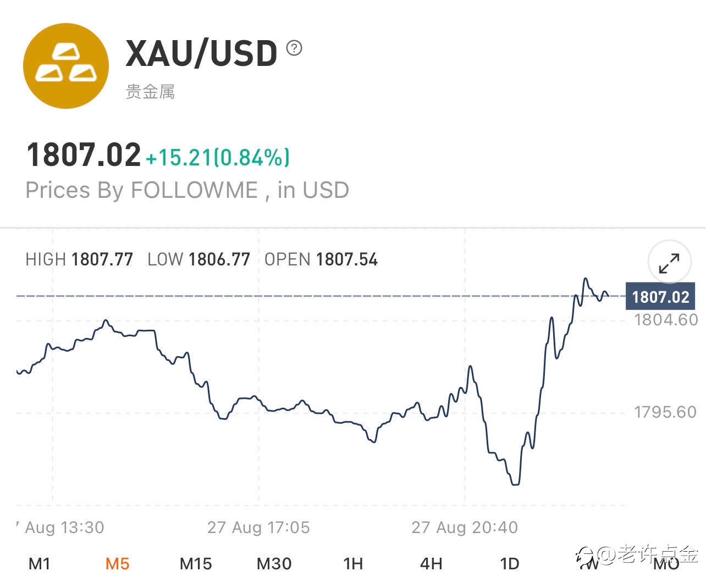Screen dimensions: 706x588
Task: Click the 1807.02 current price tag
Action: tap(660, 297)
